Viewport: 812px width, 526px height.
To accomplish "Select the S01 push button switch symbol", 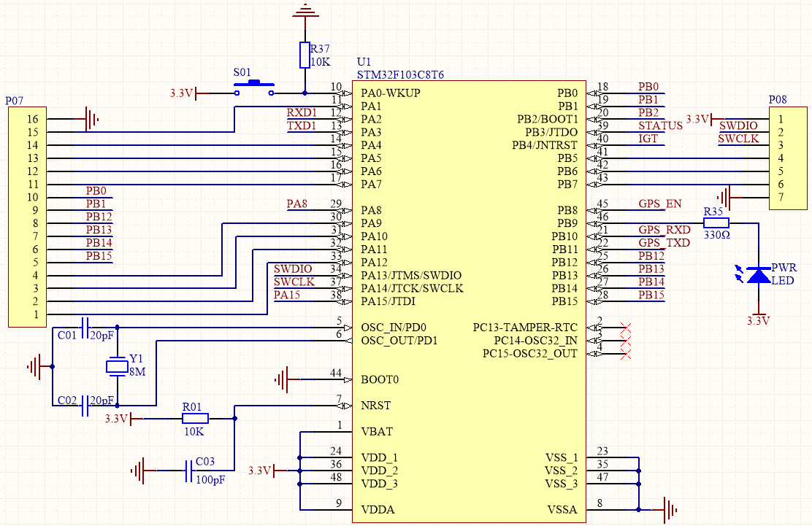I will pos(254,88).
